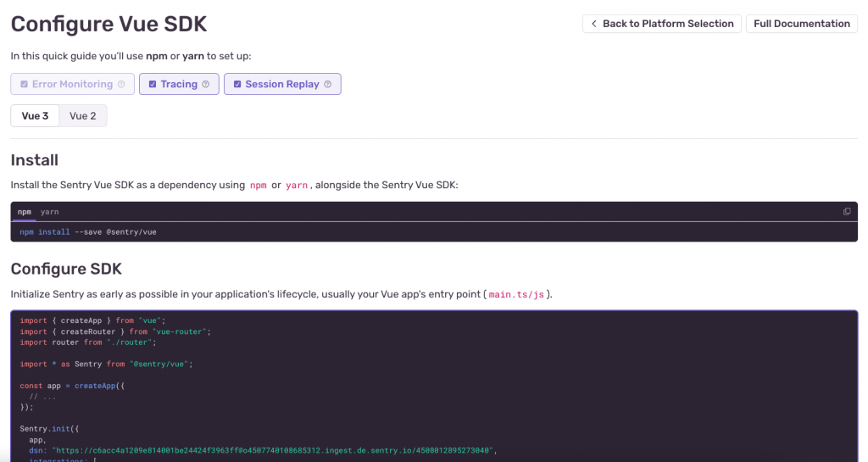Switch to the Vue 2 tab
This screenshot has height=462, width=868.
[x=82, y=115]
